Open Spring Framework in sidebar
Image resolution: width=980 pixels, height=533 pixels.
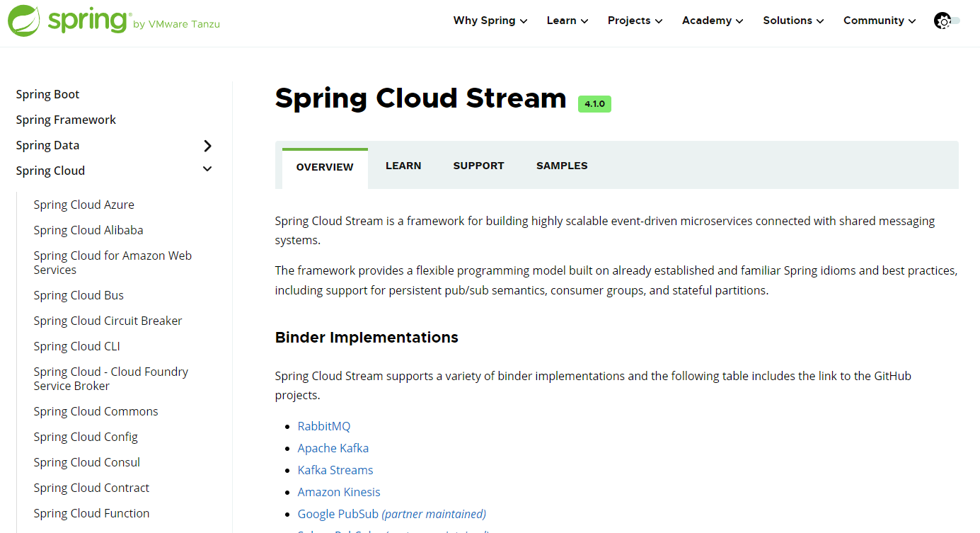pyautogui.click(x=66, y=120)
